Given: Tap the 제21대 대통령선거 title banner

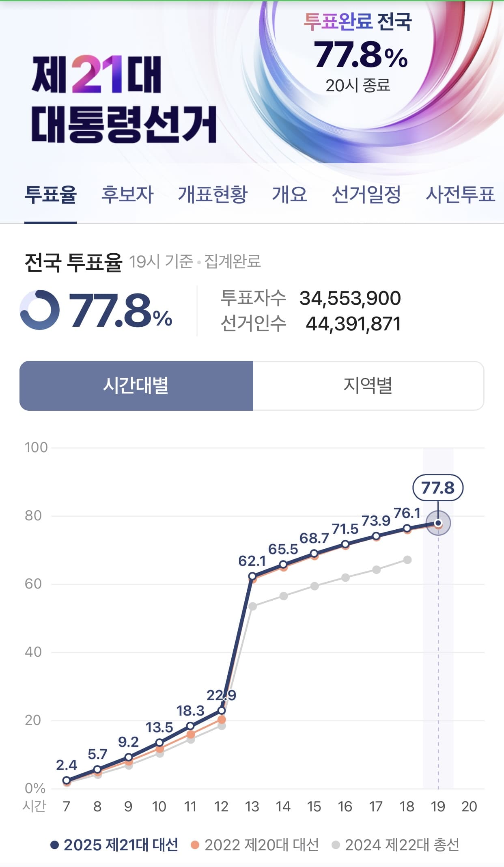Looking at the screenshot, I should 124,99.
